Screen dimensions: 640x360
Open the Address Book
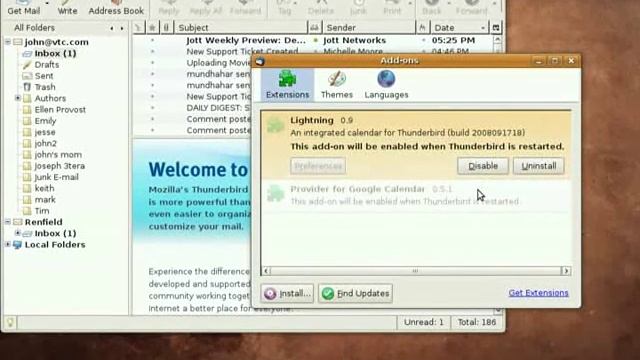pos(116,8)
